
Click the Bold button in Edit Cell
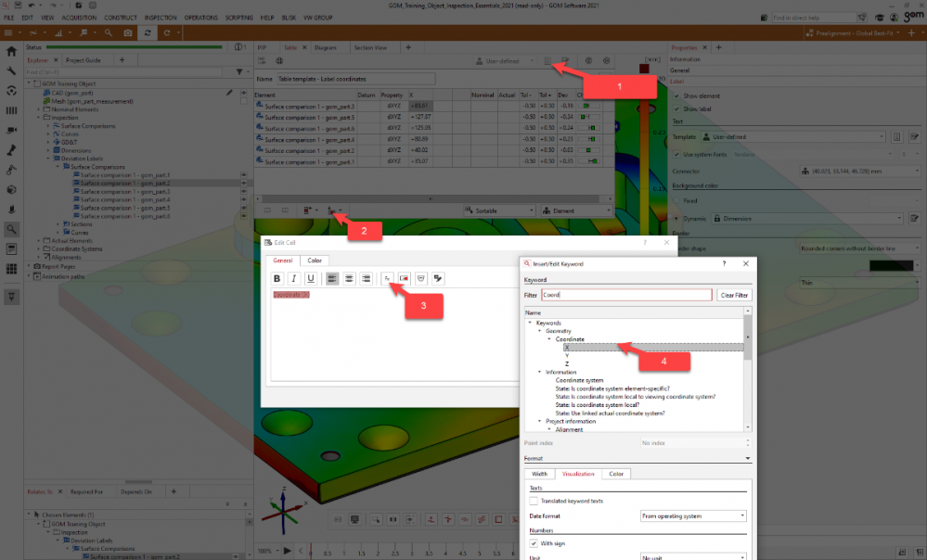click(277, 278)
